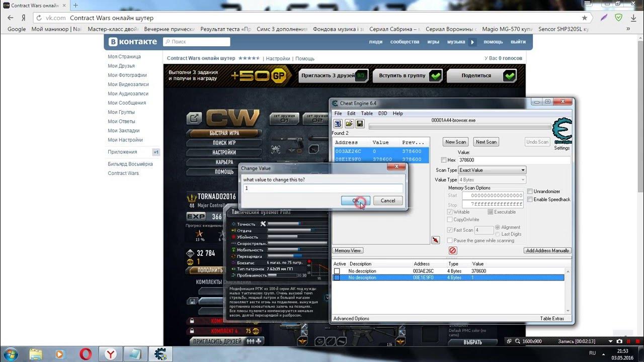Toggle the Hex checkbox
The height and width of the screenshot is (362, 644).
443,160
